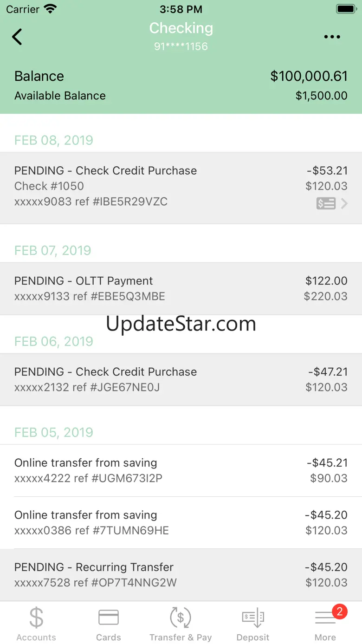This screenshot has height=644, width=362.
Task: Tap the check image icon for Check #1050
Action: tap(326, 203)
